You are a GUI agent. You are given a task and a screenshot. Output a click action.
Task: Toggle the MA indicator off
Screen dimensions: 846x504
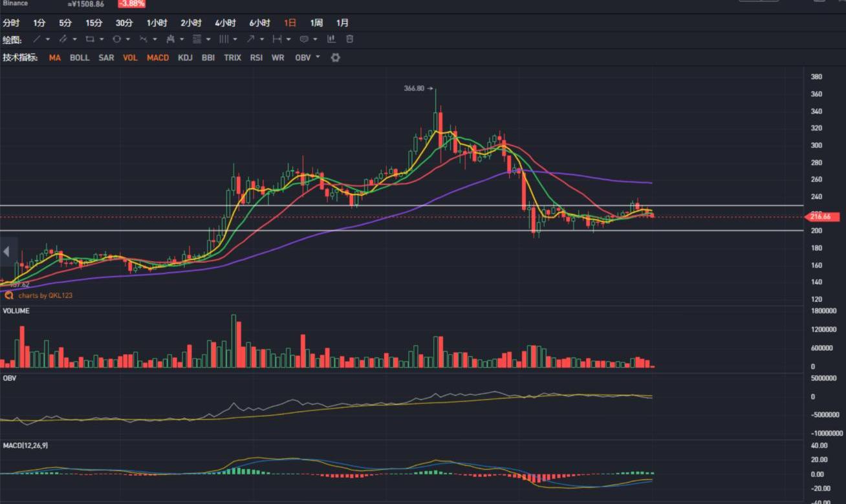tap(55, 58)
